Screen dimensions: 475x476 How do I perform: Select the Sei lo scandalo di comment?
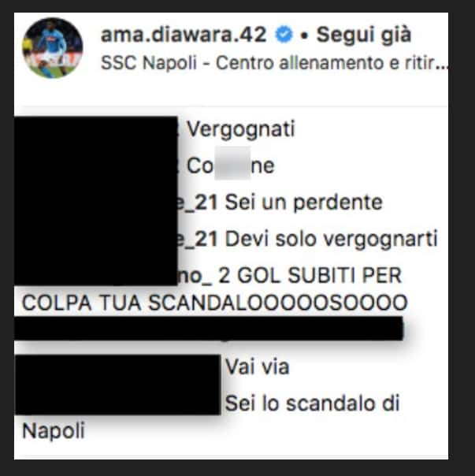point(312,403)
